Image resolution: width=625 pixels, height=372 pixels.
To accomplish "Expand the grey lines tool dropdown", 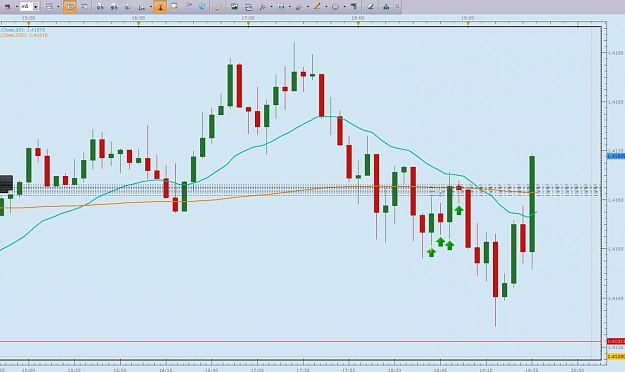I will pos(308,7).
